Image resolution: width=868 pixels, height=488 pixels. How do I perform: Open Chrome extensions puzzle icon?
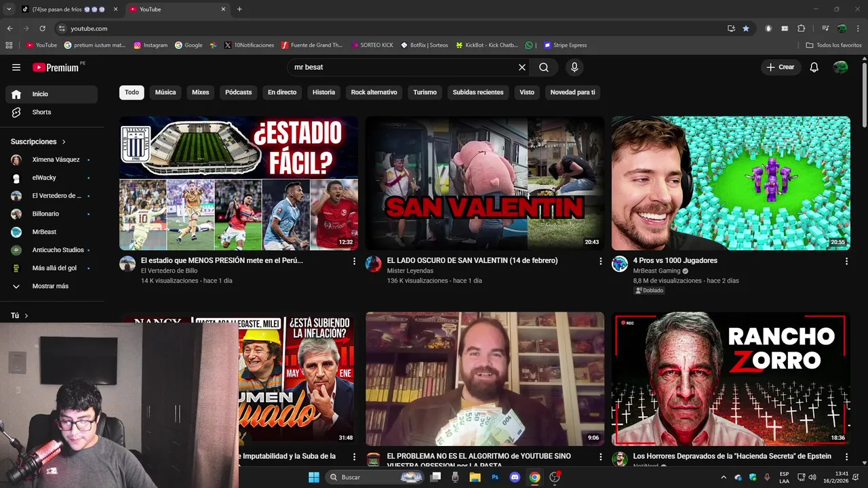point(801,28)
